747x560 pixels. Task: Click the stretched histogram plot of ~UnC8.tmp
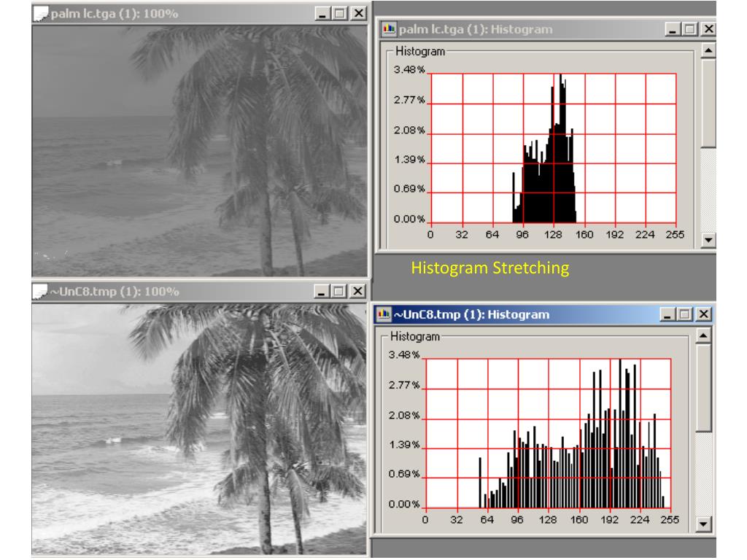[549, 433]
